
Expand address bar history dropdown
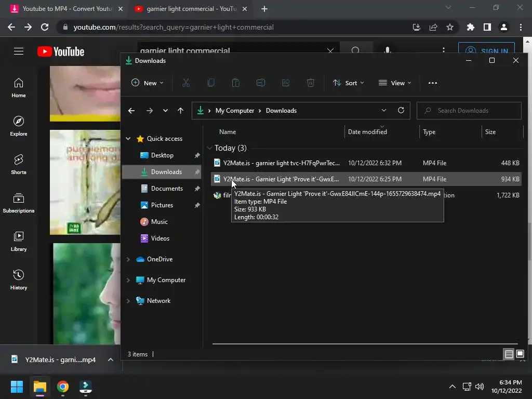pyautogui.click(x=384, y=110)
